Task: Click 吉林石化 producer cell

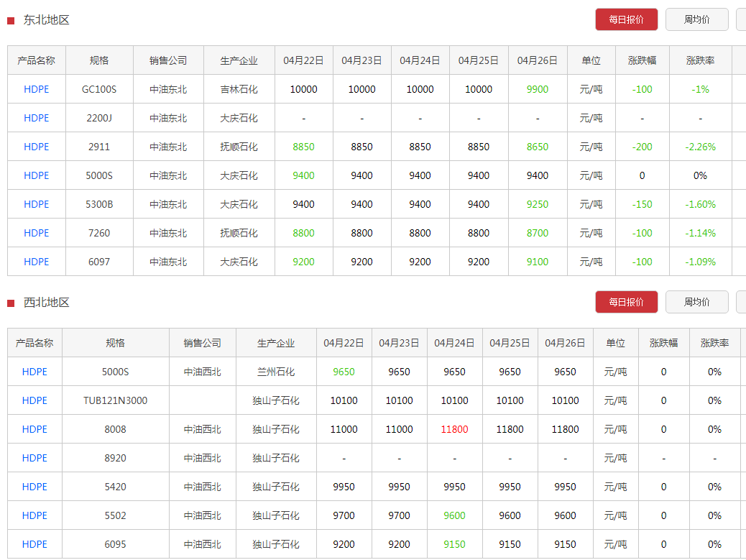Action: point(239,89)
